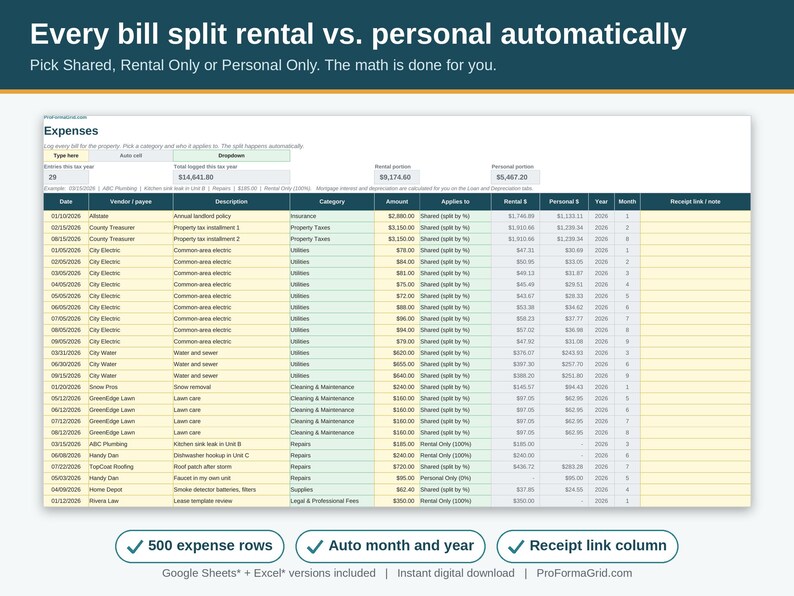Image resolution: width=794 pixels, height=596 pixels.
Task: Click the Year column header
Action: 601,202
